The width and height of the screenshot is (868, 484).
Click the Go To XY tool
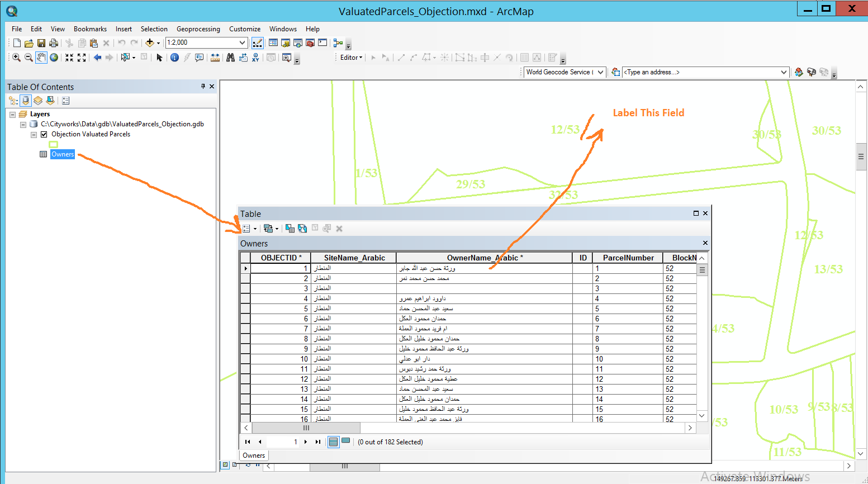click(255, 58)
